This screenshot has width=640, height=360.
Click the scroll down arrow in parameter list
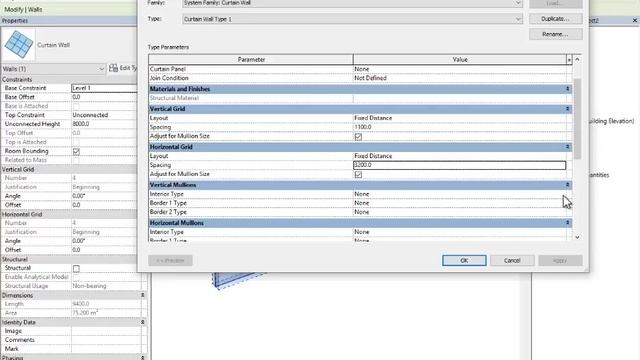577,237
